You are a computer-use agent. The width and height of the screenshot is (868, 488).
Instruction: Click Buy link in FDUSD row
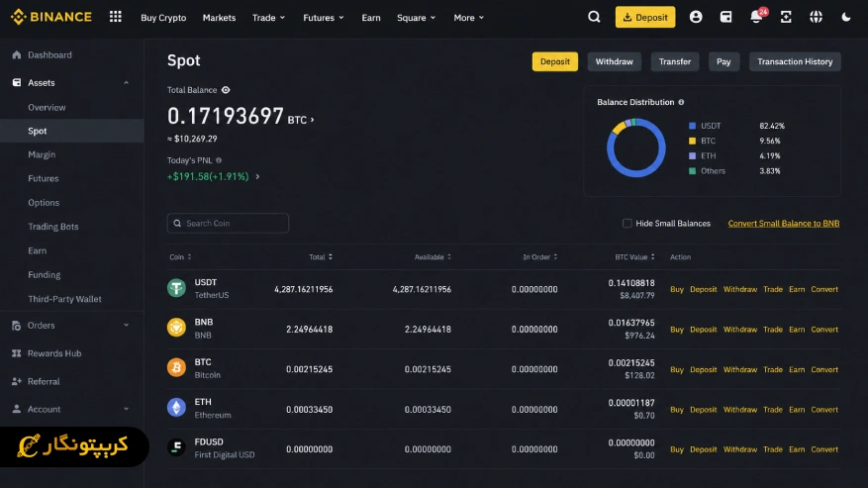coord(676,449)
